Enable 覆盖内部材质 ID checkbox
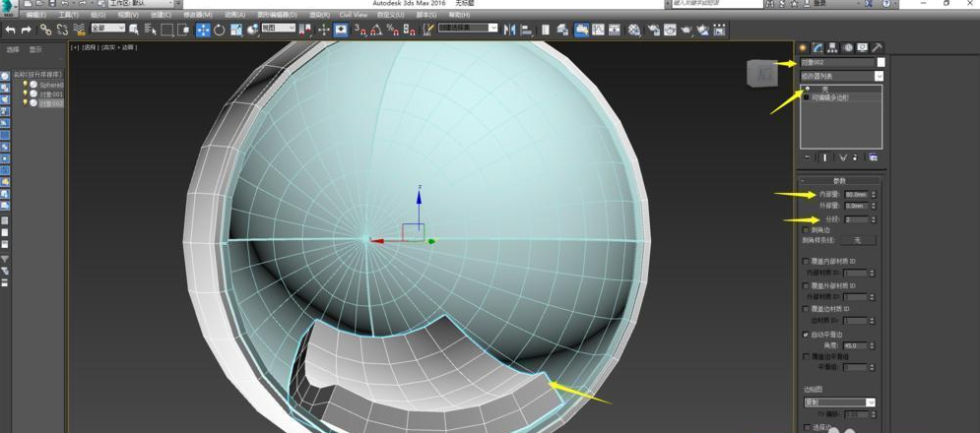Viewport: 980px width, 433px height. [x=806, y=261]
